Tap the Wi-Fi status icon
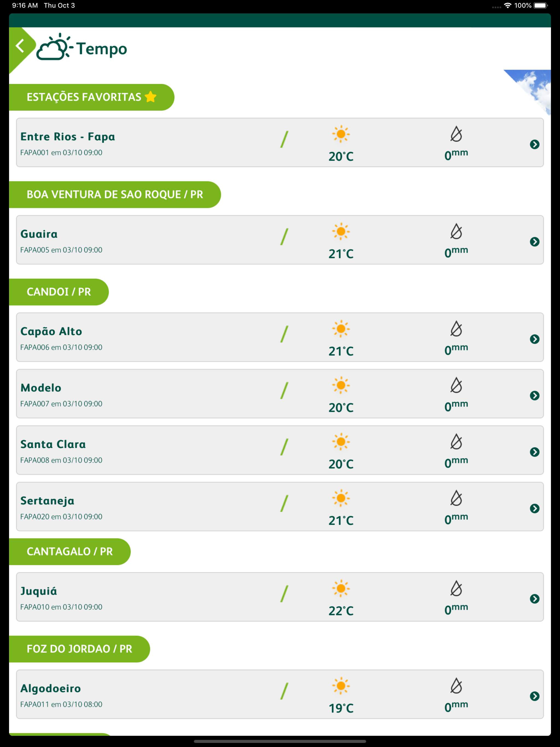 tap(507, 5)
